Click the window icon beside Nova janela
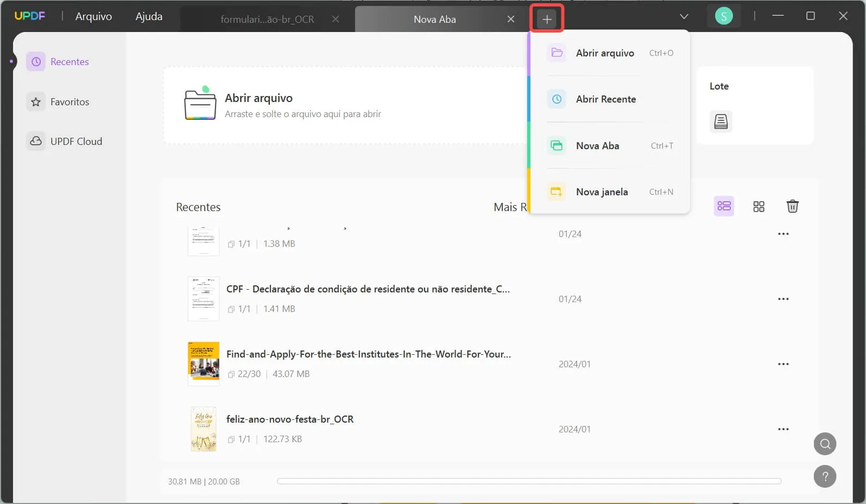This screenshot has height=504, width=866. point(557,192)
